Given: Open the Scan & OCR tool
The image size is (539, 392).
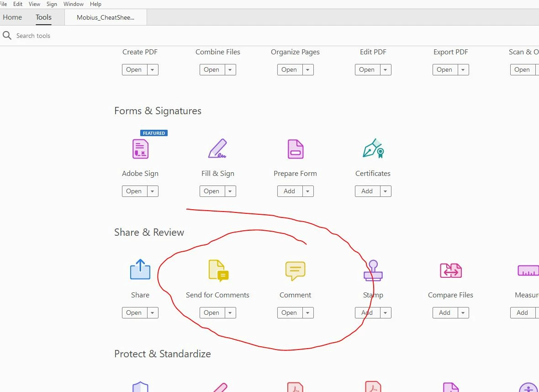Looking at the screenshot, I should click(x=523, y=70).
